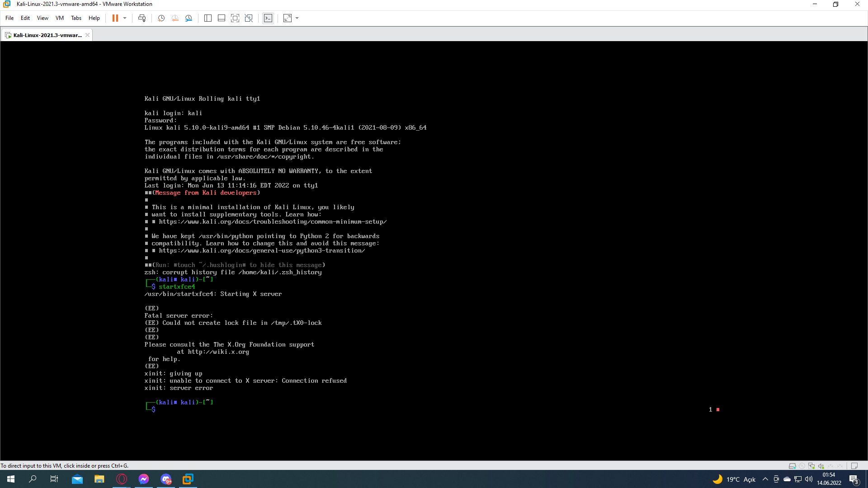
Task: Open the VM menu
Action: click(59, 18)
